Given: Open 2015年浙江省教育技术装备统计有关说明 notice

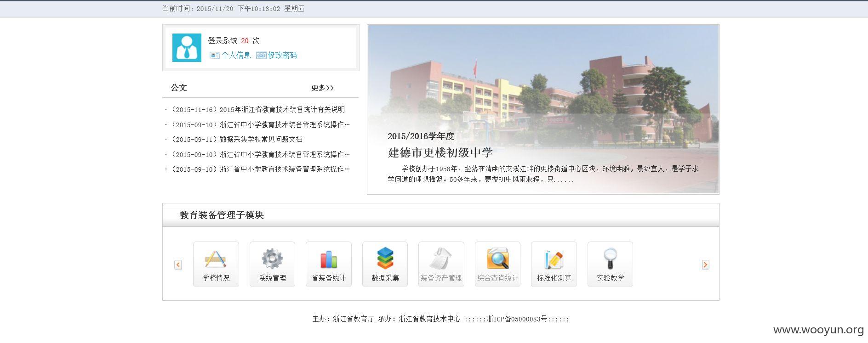Looking at the screenshot, I should point(282,110).
